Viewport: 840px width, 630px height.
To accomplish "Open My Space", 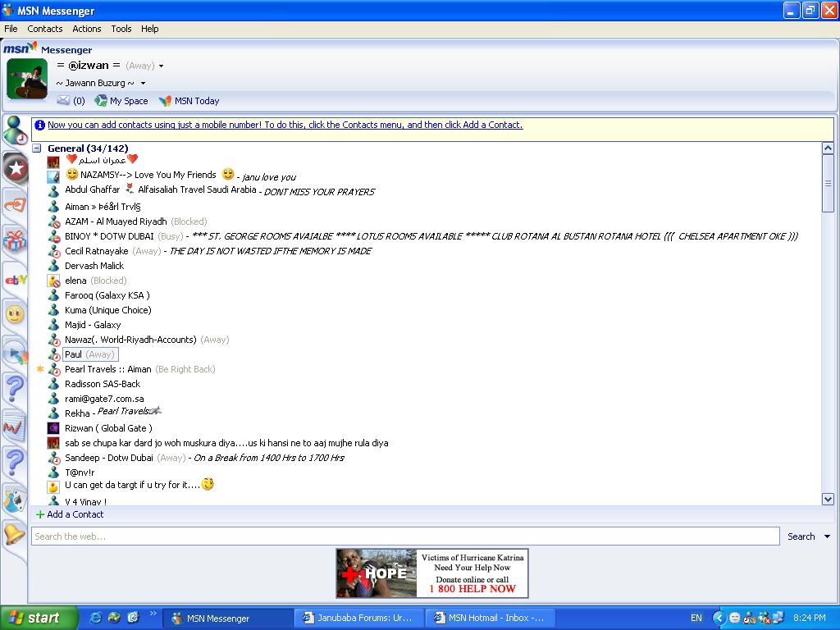I will (x=121, y=101).
